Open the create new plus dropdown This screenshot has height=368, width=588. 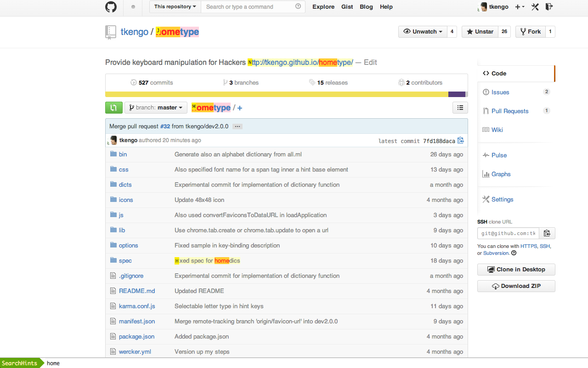tap(520, 7)
